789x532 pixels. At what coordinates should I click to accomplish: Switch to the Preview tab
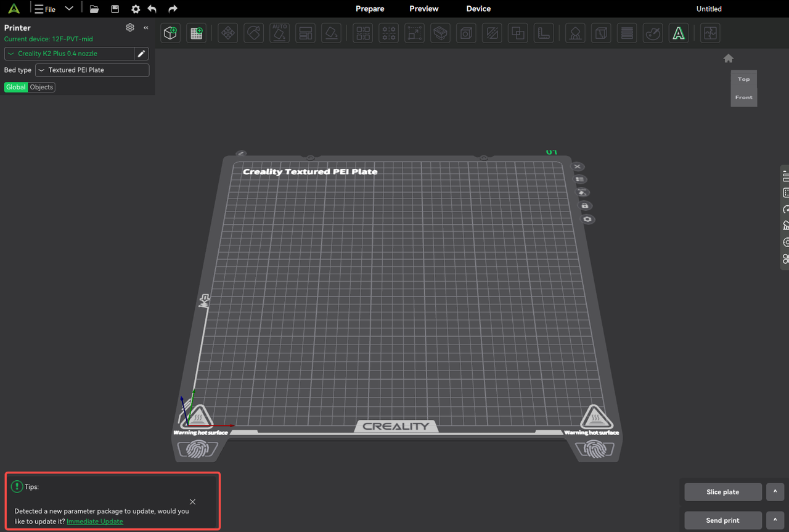click(424, 9)
